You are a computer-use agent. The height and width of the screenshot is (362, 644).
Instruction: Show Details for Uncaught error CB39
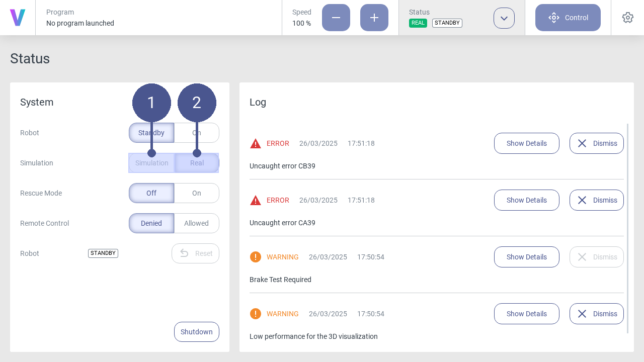[x=526, y=143]
